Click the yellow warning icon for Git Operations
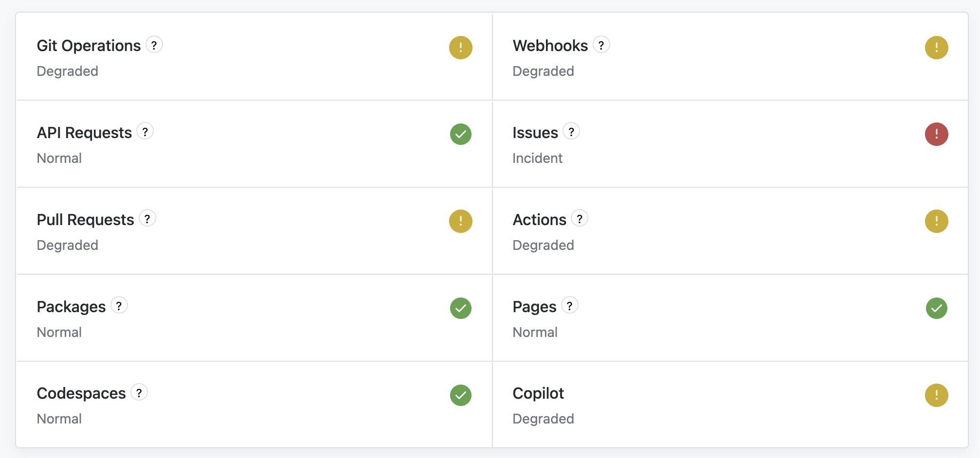The height and width of the screenshot is (458, 980). coord(460,48)
